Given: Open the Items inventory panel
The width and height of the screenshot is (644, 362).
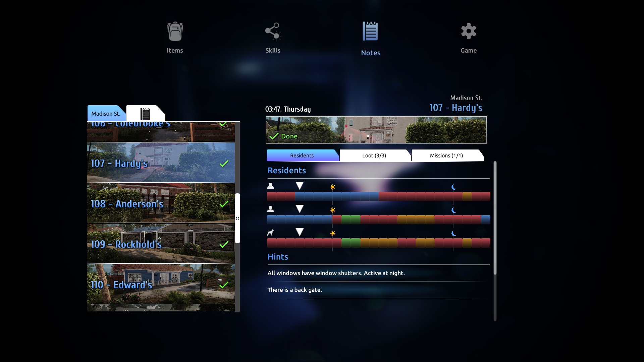Looking at the screenshot, I should 175,38.
